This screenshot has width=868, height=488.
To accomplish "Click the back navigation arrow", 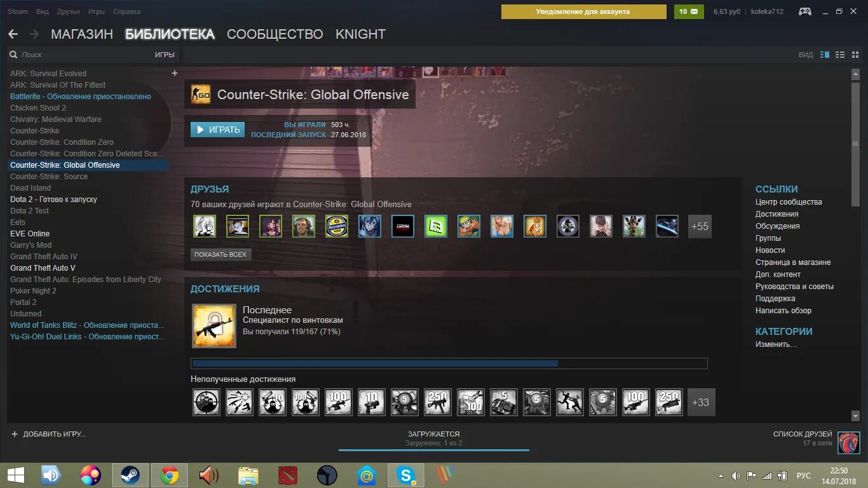I will point(13,34).
